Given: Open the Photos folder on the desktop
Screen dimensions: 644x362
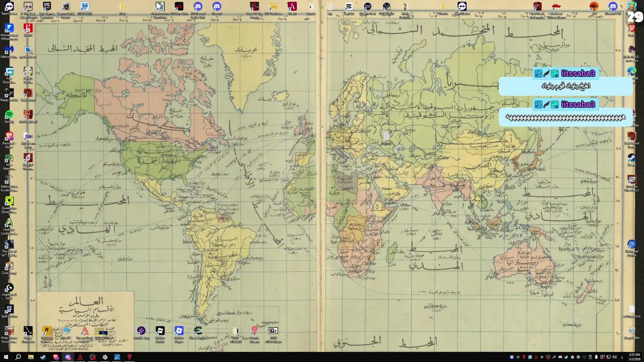Looking at the screenshot, I should point(443,9).
